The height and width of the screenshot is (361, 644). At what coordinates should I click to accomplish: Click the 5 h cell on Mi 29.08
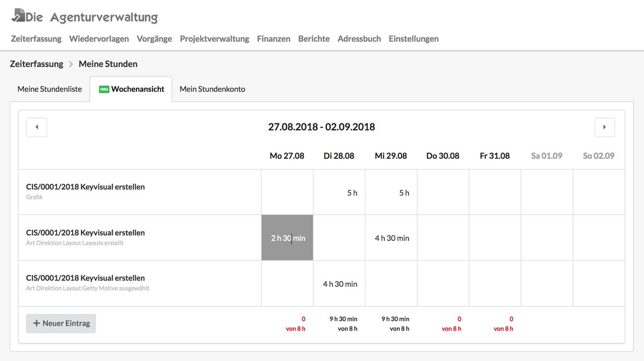(391, 193)
